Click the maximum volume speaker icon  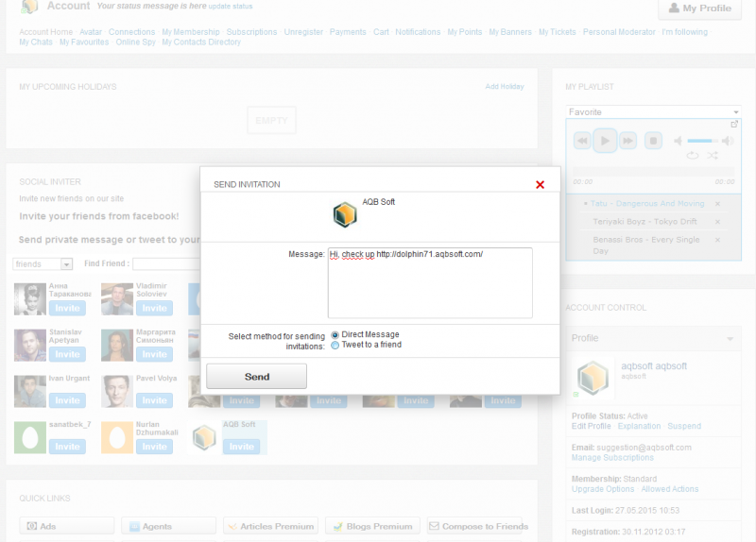coord(728,141)
